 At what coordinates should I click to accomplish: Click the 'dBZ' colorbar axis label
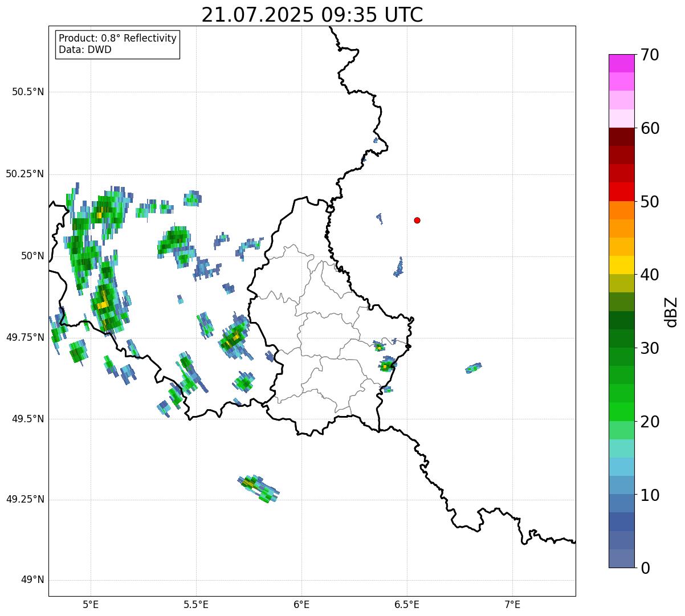click(x=671, y=311)
